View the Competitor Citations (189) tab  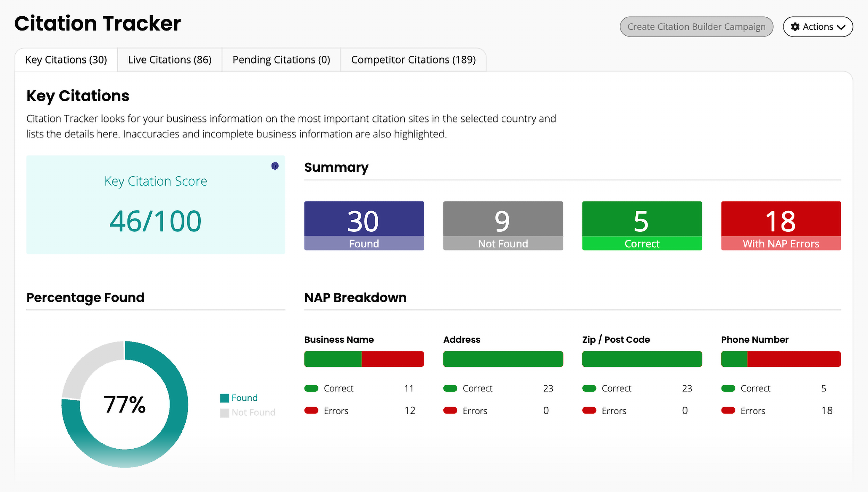click(x=413, y=60)
